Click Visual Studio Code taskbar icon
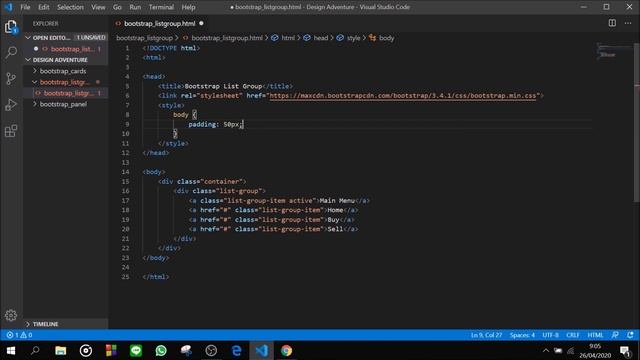 pyautogui.click(x=262, y=350)
